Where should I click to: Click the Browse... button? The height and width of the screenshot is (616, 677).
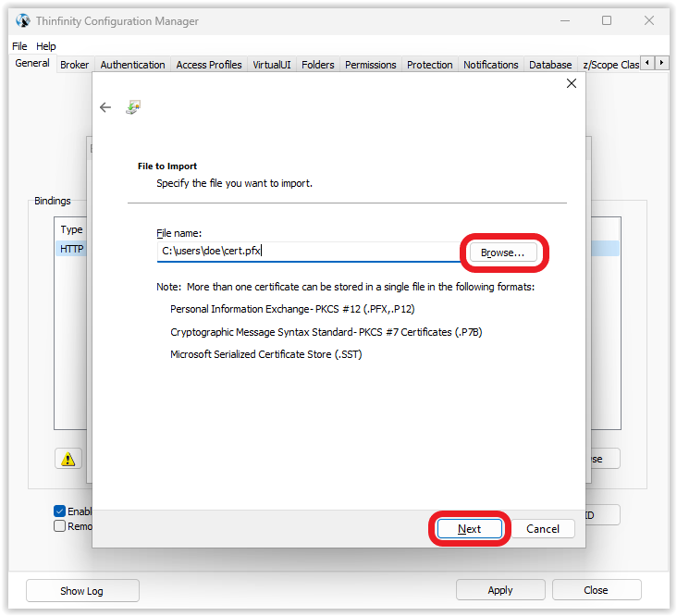click(502, 253)
